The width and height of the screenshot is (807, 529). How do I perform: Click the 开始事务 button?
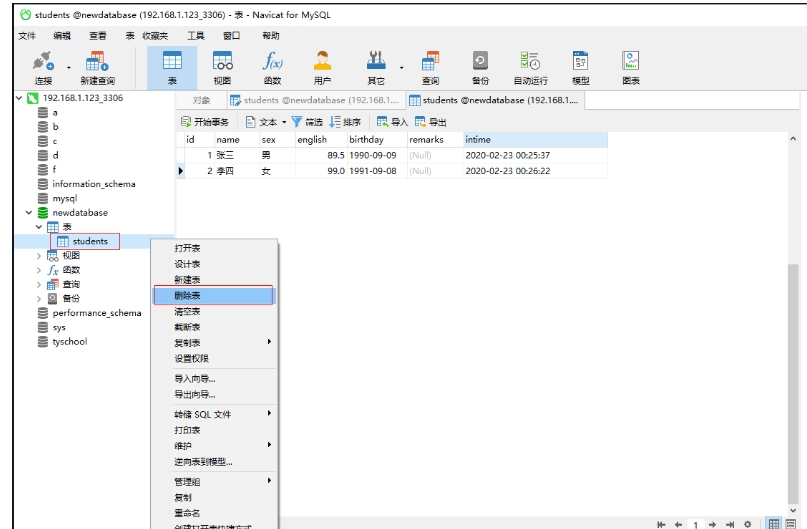click(205, 122)
